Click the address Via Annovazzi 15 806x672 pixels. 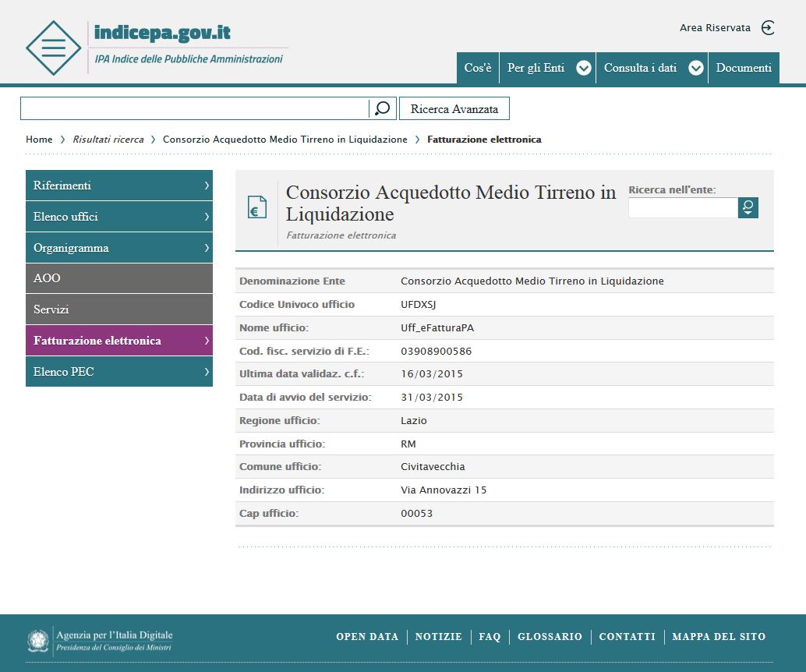(x=444, y=490)
